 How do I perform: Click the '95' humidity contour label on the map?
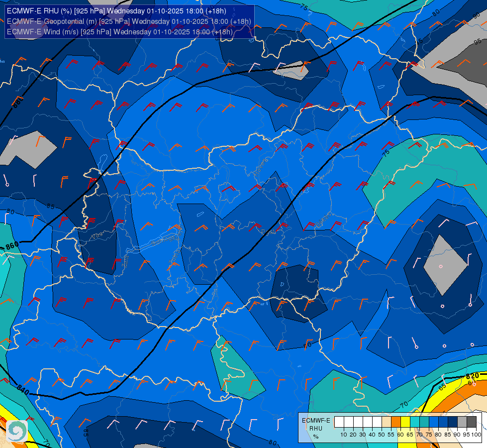478,42
